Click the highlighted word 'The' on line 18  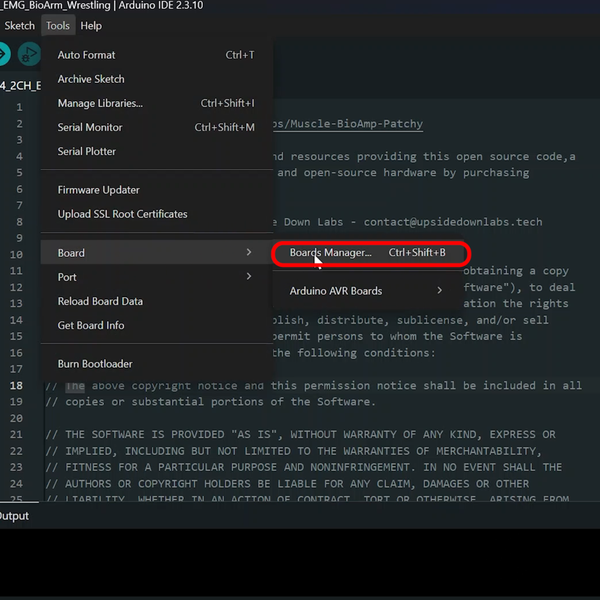coord(75,386)
